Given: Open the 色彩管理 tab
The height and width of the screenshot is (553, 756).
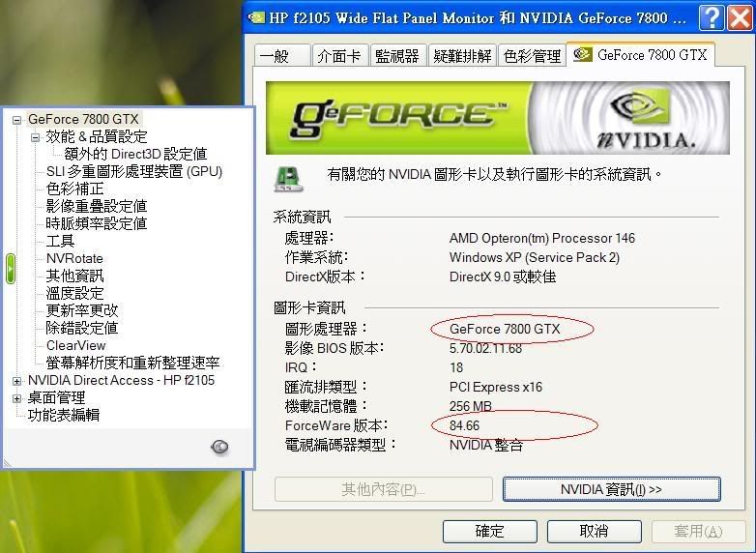Looking at the screenshot, I should click(532, 56).
